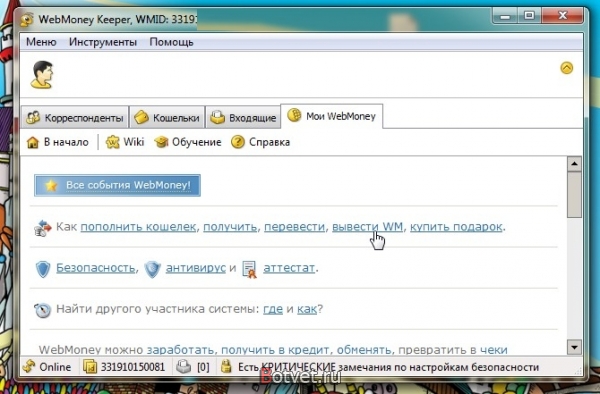Open the Безопасность link
The image size is (600, 394).
95,268
